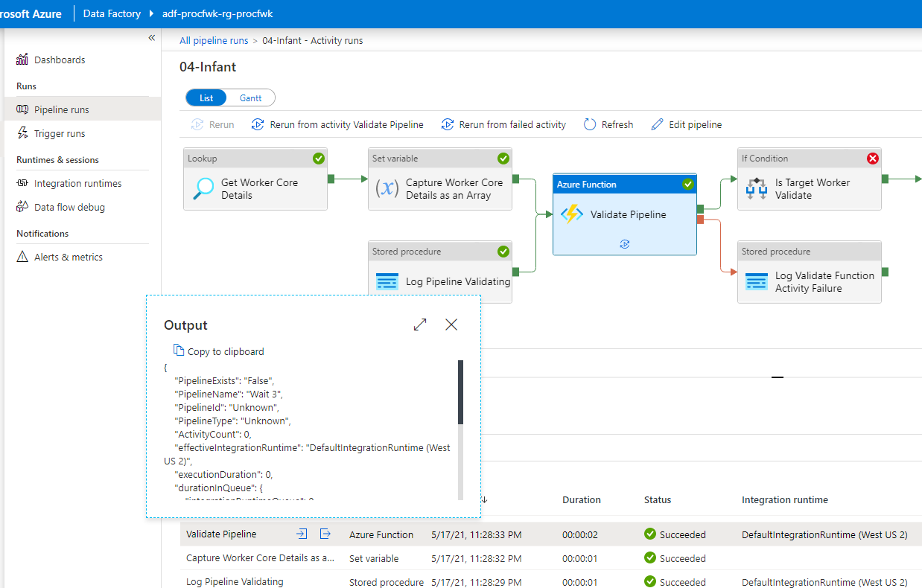The height and width of the screenshot is (588, 922).
Task: Open Data flow debug page
Action: coord(69,207)
